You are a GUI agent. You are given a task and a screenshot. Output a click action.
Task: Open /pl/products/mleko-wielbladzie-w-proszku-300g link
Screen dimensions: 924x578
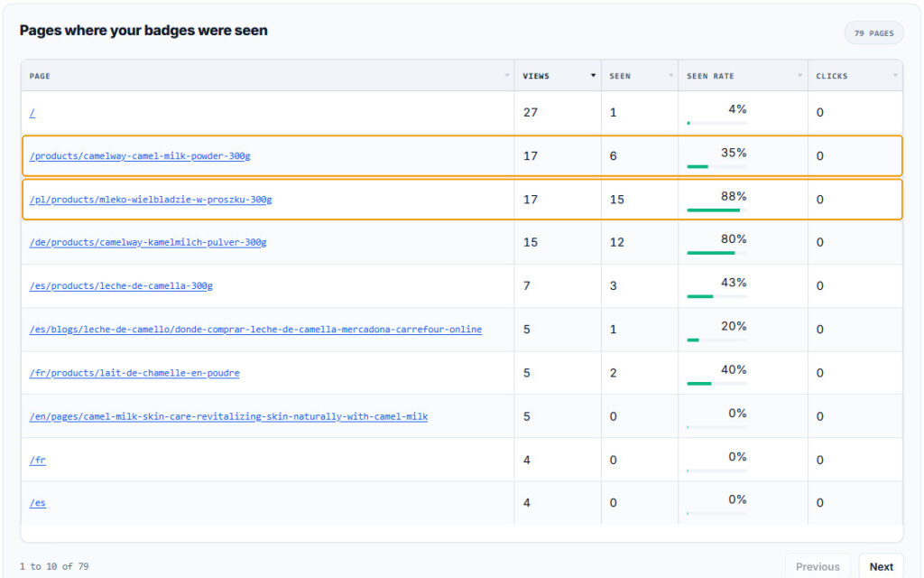[151, 200]
